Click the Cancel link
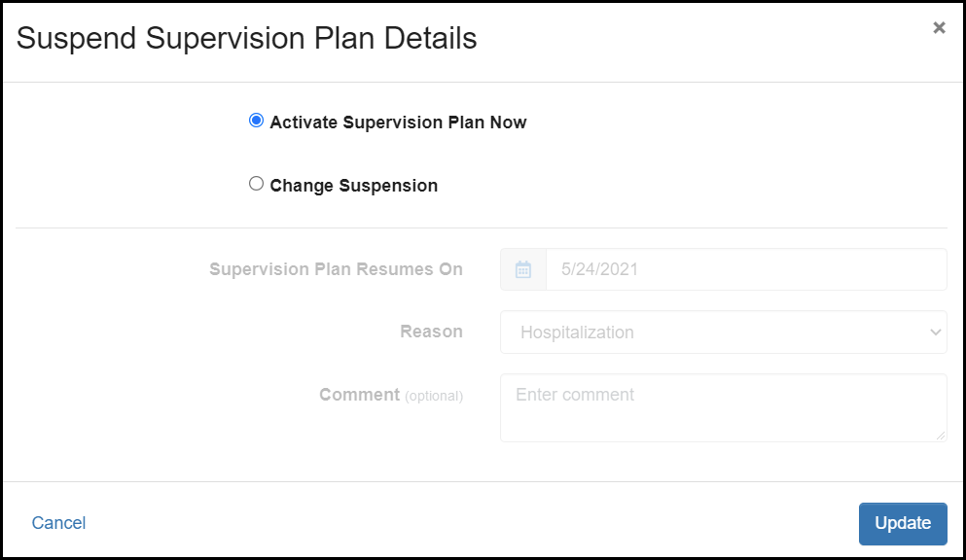966x560 pixels. pos(58,523)
